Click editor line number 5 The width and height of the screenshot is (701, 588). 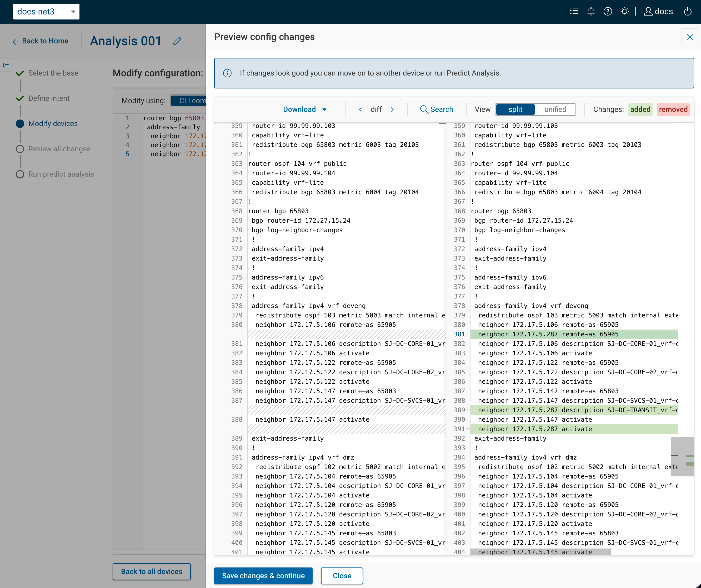[x=127, y=154]
